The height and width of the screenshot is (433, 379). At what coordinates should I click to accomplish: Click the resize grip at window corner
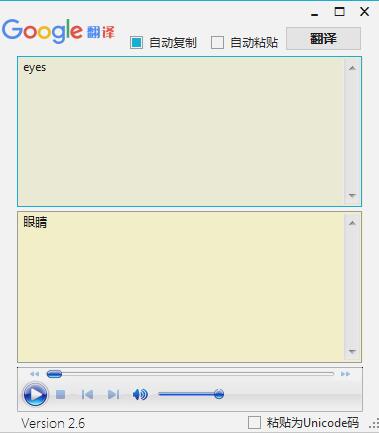tap(374, 424)
